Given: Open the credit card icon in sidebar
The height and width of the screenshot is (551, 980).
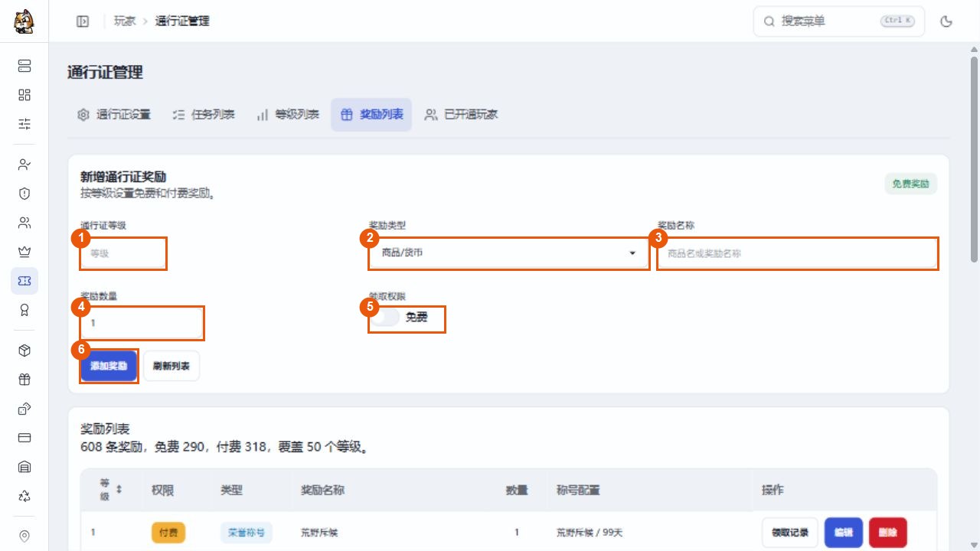Looking at the screenshot, I should coord(24,438).
